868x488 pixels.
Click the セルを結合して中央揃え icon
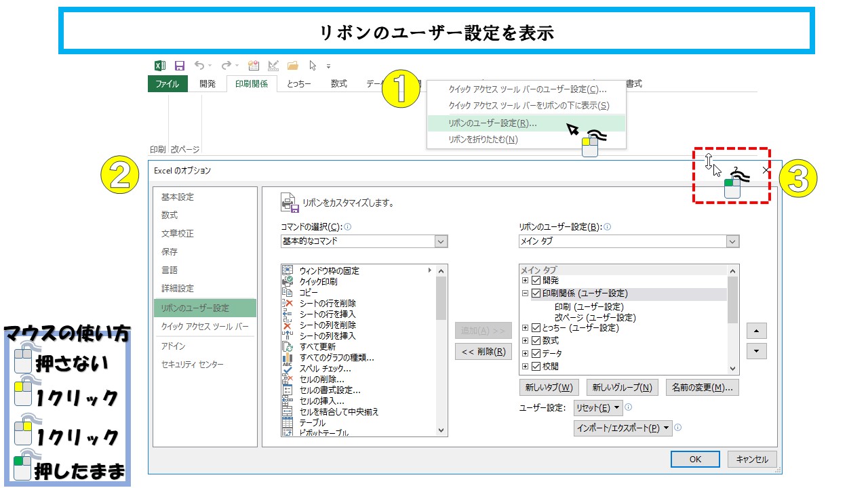pos(287,411)
